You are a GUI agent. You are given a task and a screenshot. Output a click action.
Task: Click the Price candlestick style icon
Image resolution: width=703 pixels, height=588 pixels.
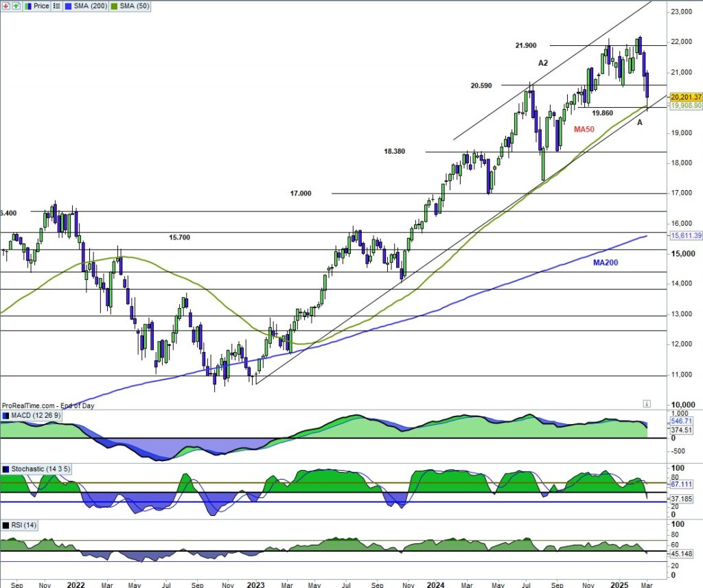click(28, 5)
